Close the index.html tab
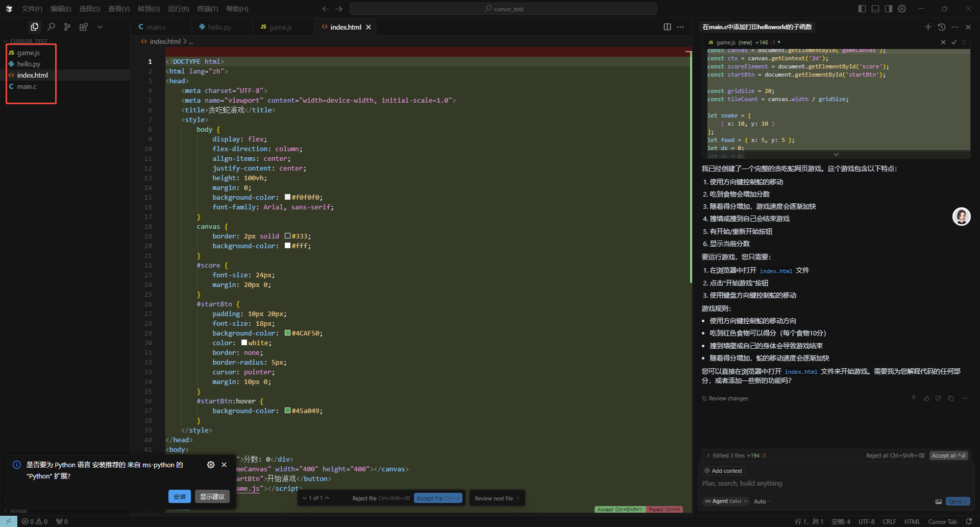The height and width of the screenshot is (527, 980). (369, 27)
